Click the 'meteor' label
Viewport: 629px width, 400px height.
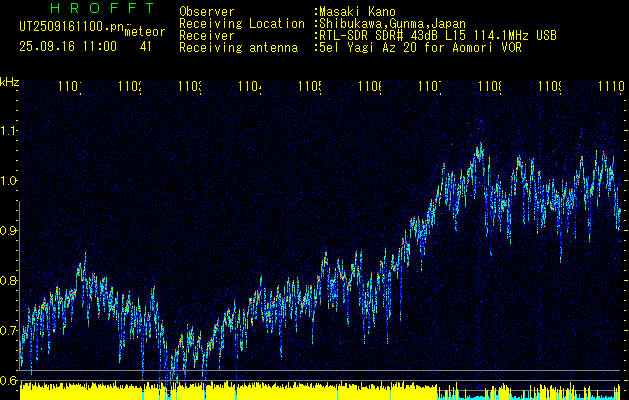tap(145, 32)
